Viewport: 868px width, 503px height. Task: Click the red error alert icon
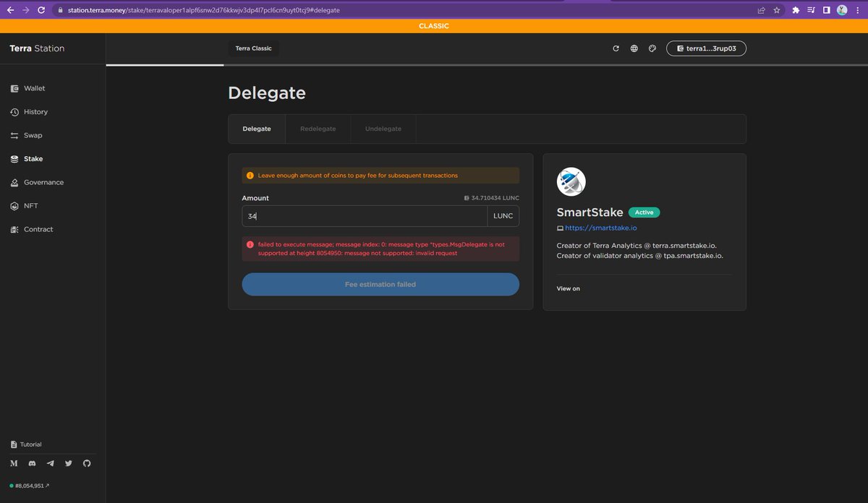coord(250,244)
